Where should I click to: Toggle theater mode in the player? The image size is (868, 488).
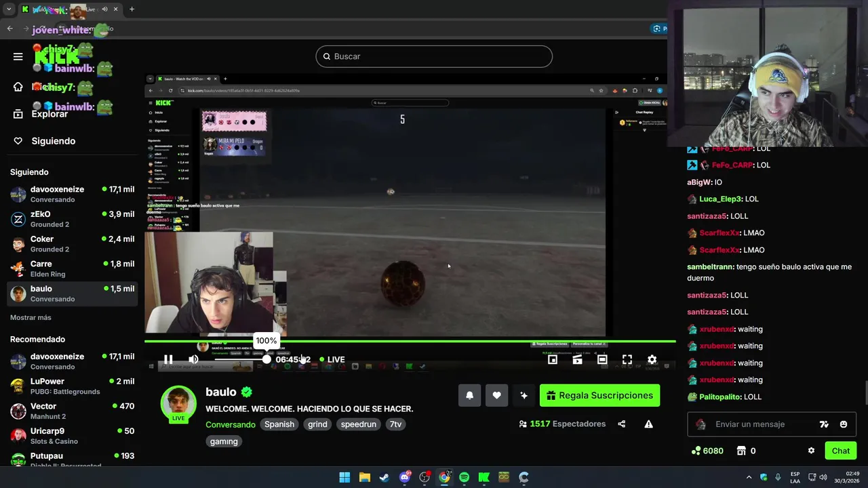602,359
